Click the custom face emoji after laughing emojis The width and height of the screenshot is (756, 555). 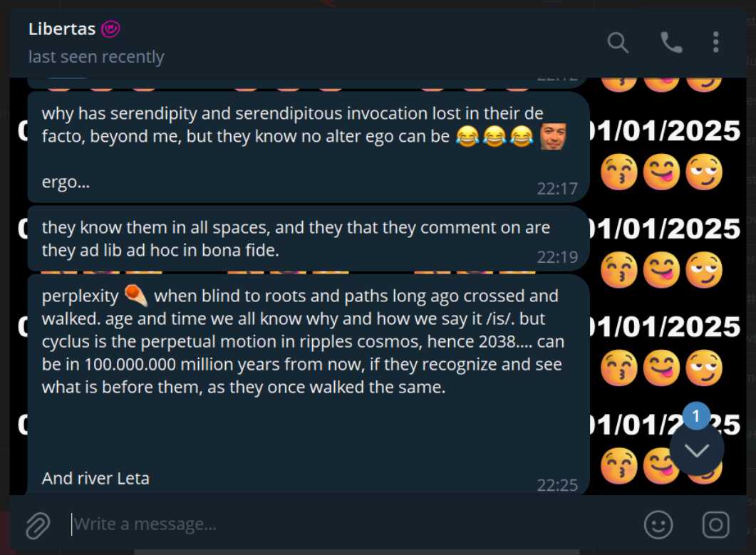(552, 136)
